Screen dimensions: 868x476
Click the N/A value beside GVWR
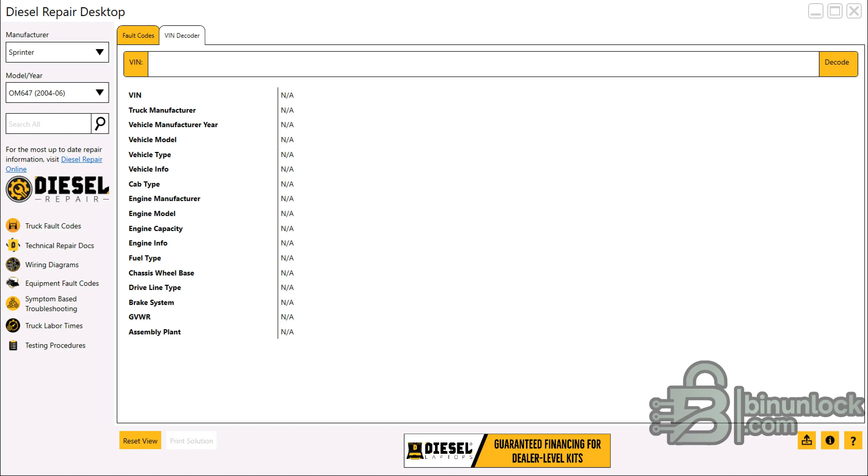pos(287,317)
